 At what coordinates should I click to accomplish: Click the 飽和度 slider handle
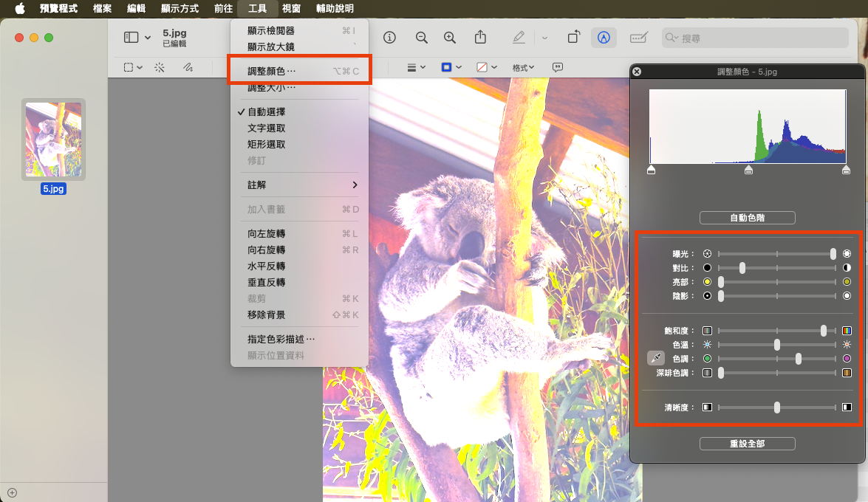(x=824, y=331)
